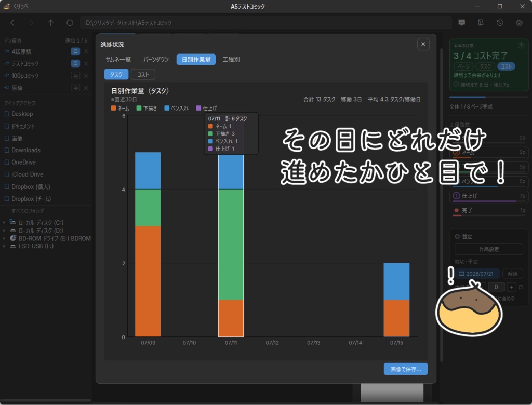Increase days with the plus stepper

[x=511, y=287]
